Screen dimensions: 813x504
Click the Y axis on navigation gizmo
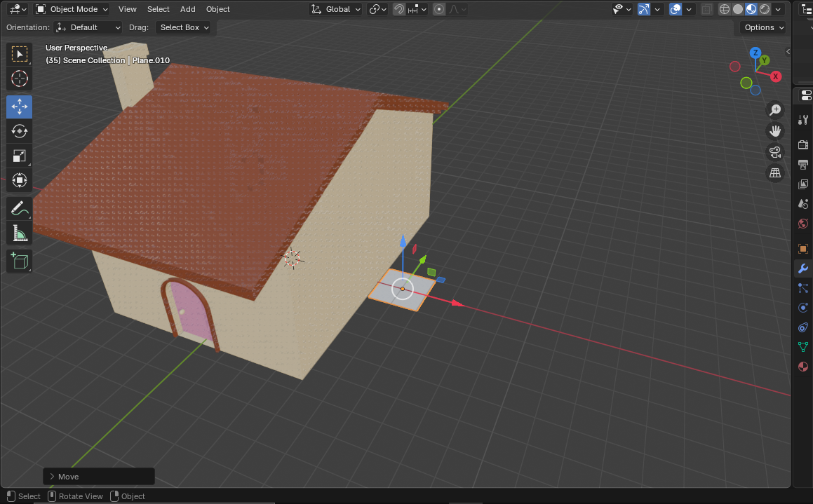point(764,60)
